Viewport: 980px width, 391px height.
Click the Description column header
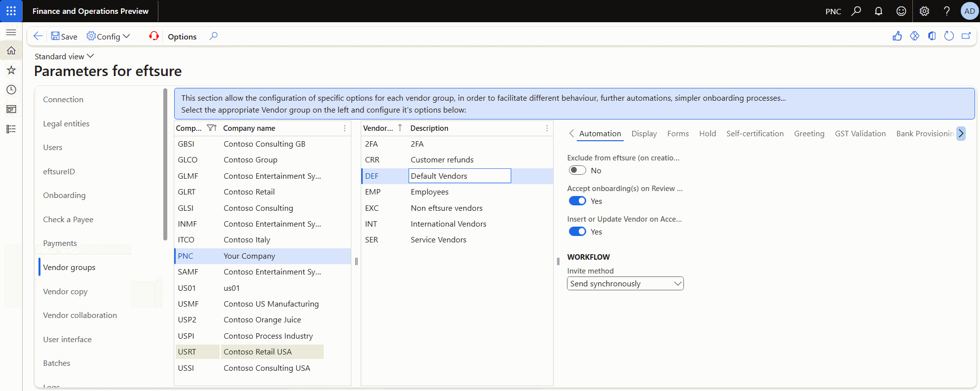(x=429, y=128)
